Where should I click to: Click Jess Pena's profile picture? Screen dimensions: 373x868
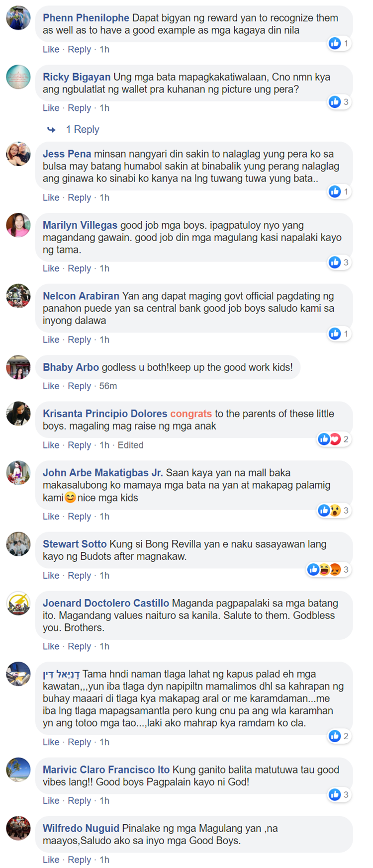[18, 154]
